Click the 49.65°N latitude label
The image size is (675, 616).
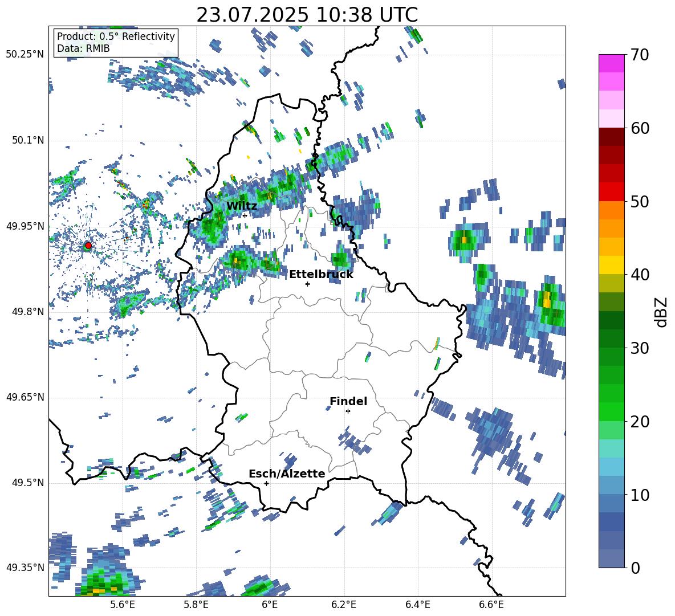click(25, 398)
